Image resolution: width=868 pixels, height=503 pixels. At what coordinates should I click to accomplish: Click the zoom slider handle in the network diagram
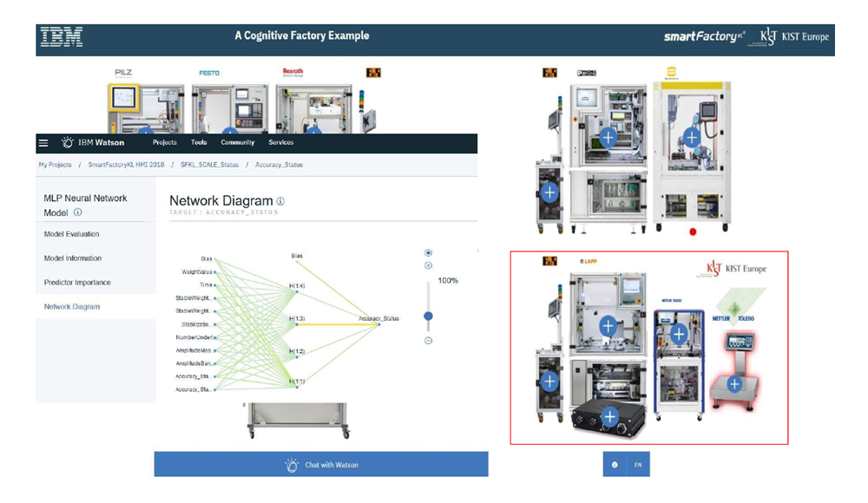(428, 316)
